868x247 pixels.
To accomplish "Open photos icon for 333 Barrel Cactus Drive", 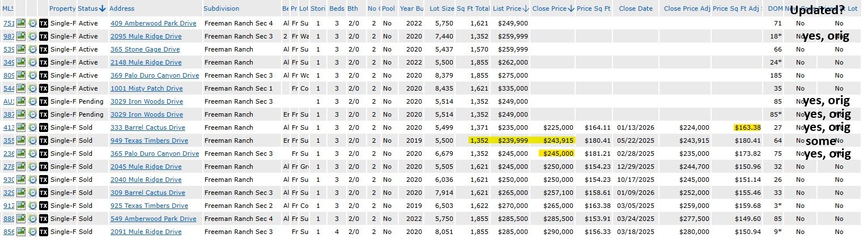I will tap(22, 127).
